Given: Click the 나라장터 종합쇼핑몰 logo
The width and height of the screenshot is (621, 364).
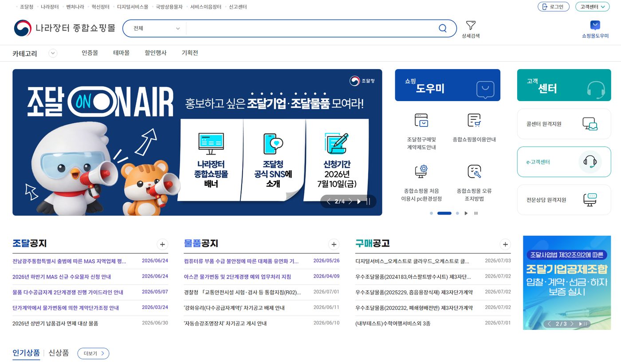Looking at the screenshot, I should point(64,28).
